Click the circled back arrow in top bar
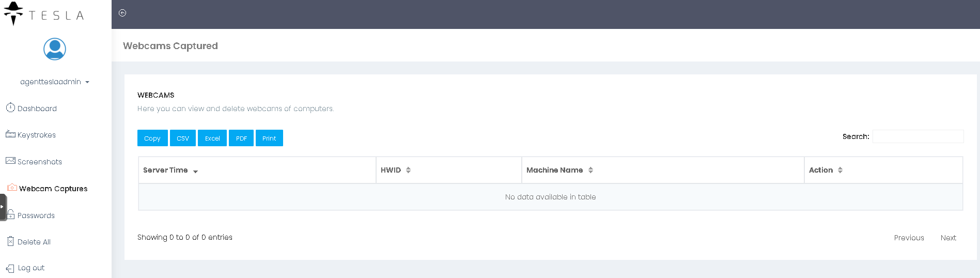 [122, 13]
